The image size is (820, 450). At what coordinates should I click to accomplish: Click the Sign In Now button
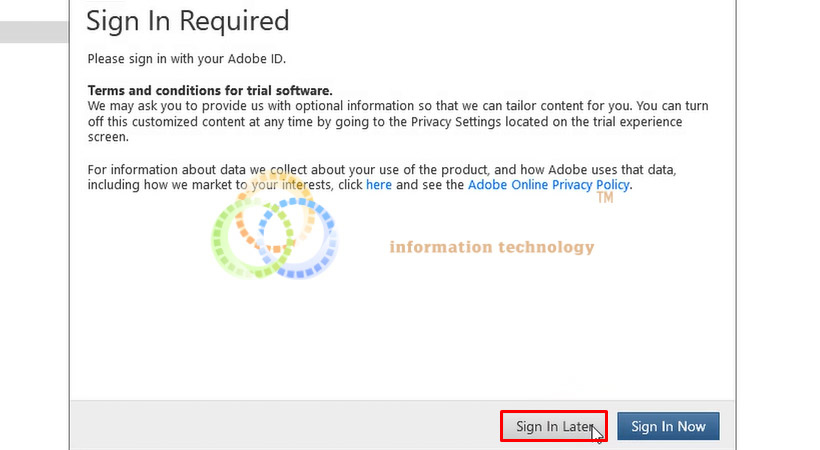click(668, 426)
